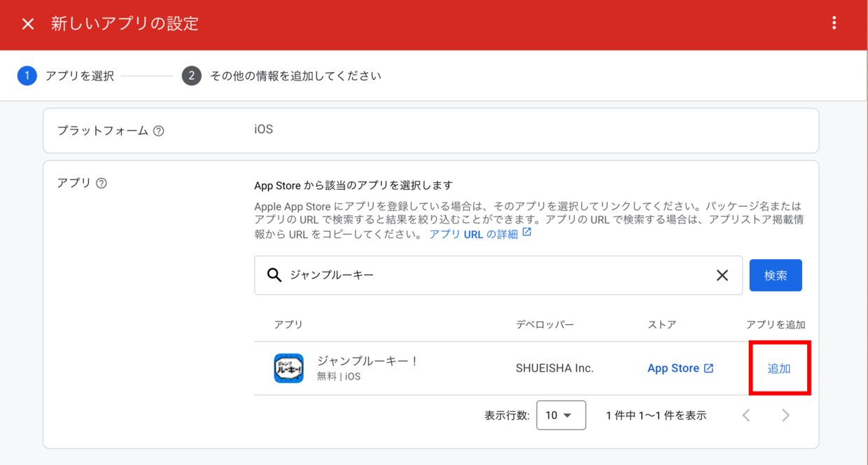This screenshot has width=868, height=465.
Task: Open the rows-per-page dropdown showing 10
Action: pos(561,415)
